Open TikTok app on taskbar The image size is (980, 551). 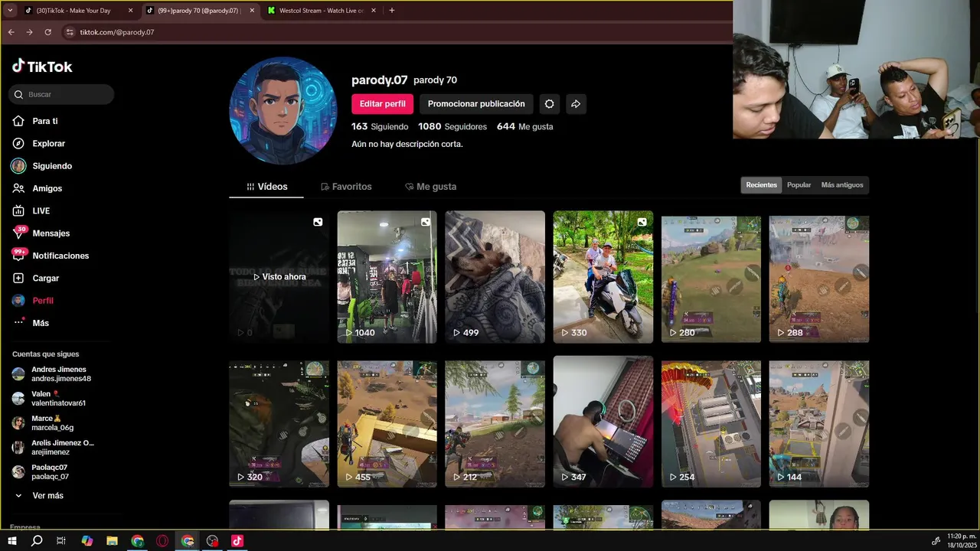(237, 541)
